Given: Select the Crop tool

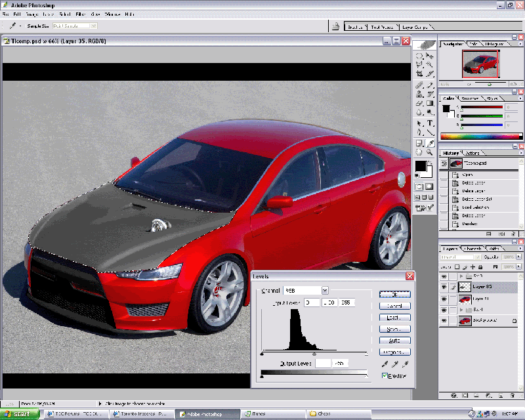Looking at the screenshot, I should point(419,72).
